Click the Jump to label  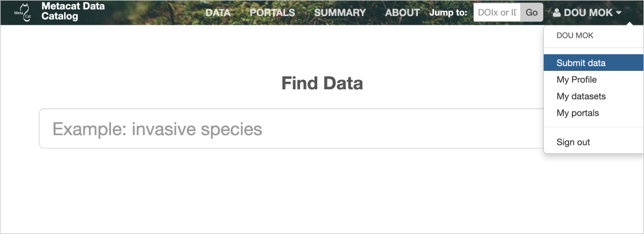(x=448, y=13)
